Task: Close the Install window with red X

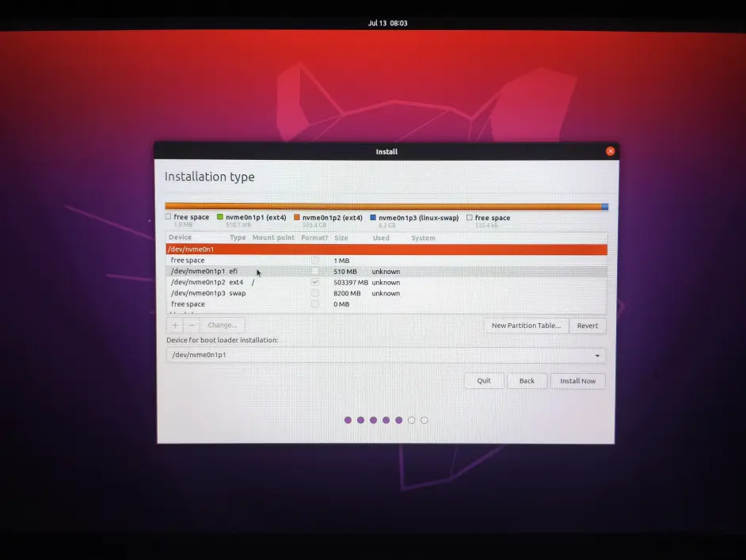Action: click(x=610, y=151)
